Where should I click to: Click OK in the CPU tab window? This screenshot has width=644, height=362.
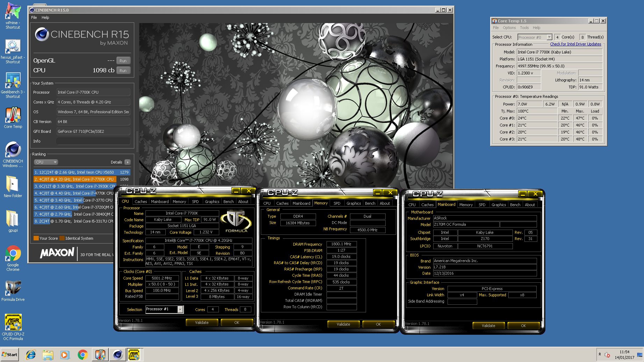(x=237, y=323)
